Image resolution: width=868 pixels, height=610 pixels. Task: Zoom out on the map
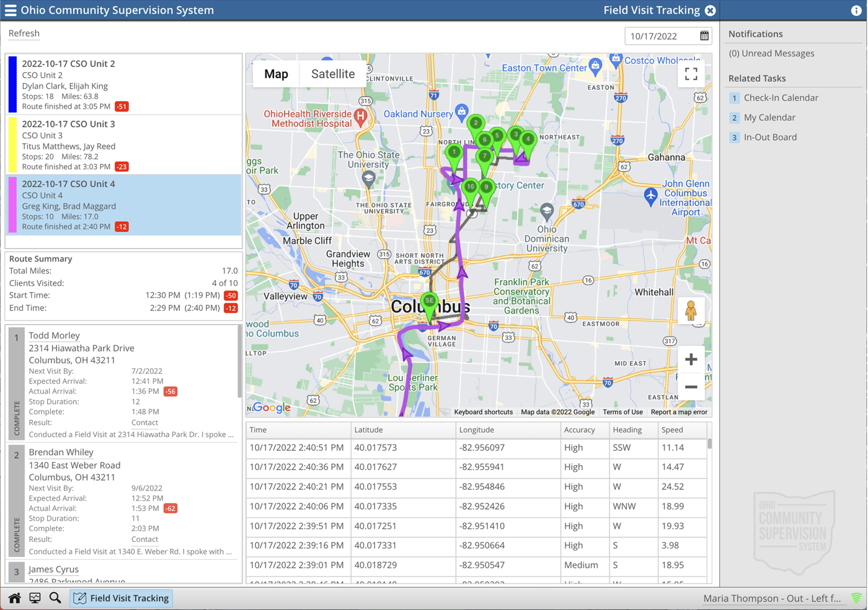point(691,387)
